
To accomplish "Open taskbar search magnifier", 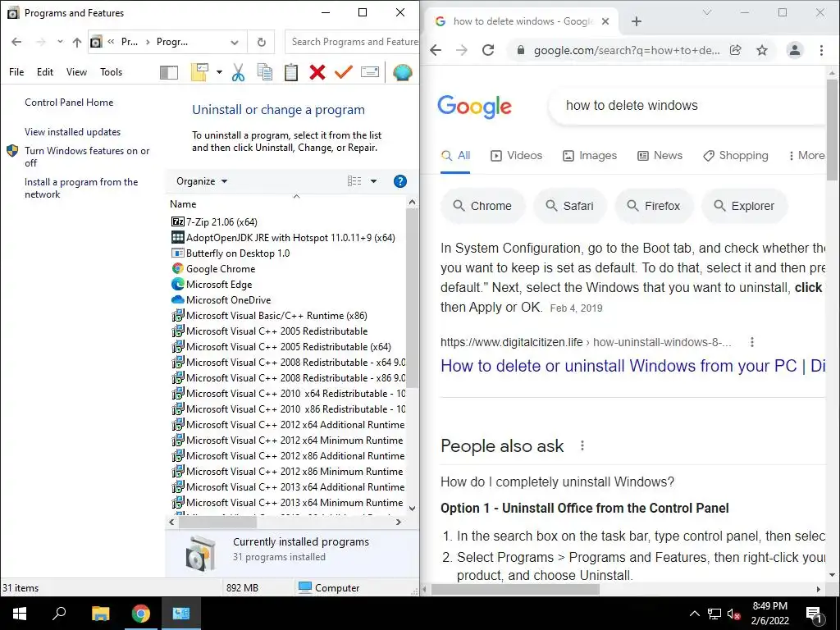I will pos(59,614).
